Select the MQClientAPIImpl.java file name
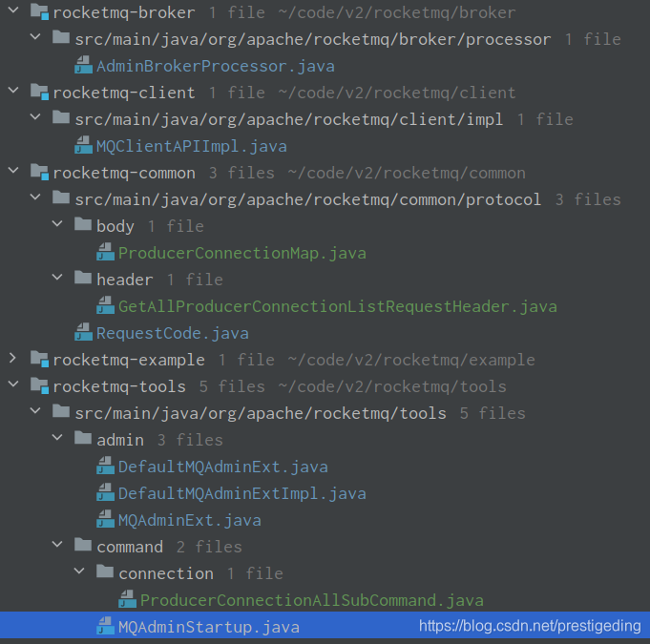Image resolution: width=650 pixels, height=644 pixels. [191, 146]
